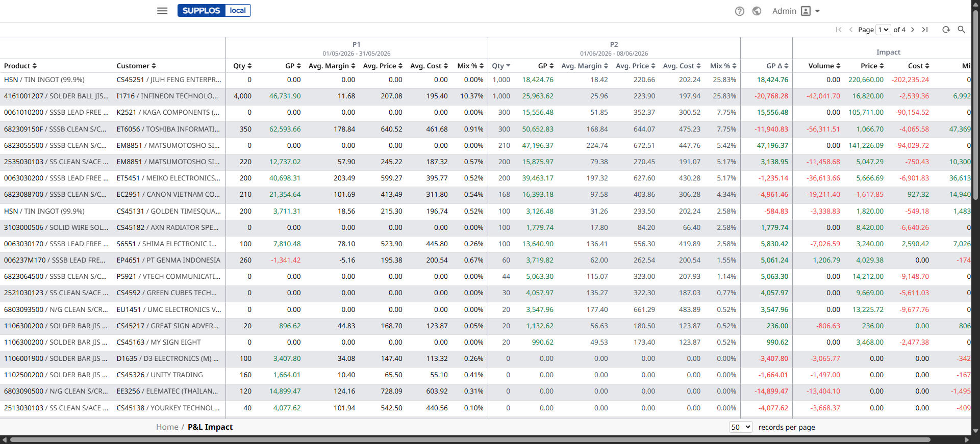Screen dimensions: 980x444
Task: Click the P&L Impact breadcrumb
Action: (210, 427)
